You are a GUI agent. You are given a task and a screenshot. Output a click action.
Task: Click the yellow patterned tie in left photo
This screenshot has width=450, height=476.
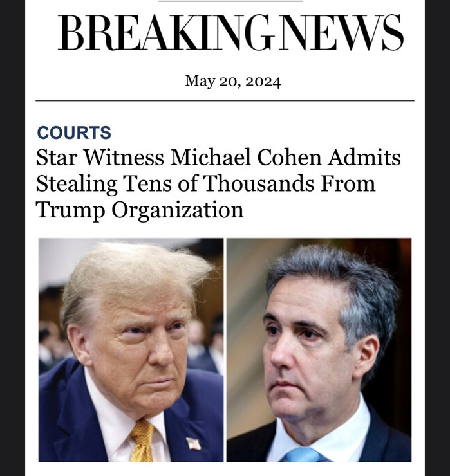tap(143, 441)
